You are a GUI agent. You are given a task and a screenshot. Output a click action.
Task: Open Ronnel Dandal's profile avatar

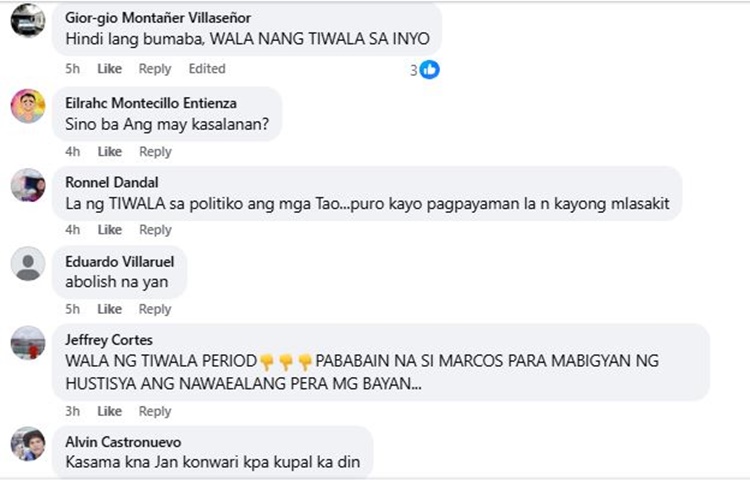pyautogui.click(x=28, y=185)
